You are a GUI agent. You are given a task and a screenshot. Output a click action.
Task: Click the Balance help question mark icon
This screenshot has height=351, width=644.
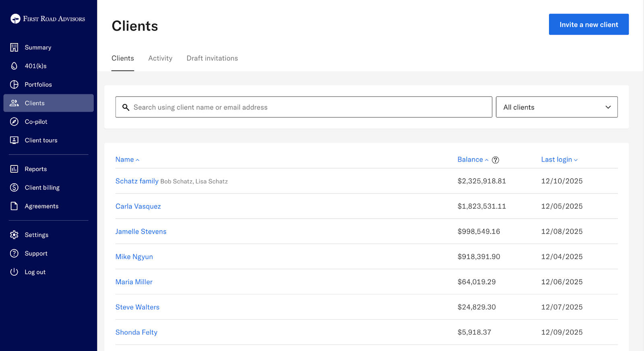coord(495,160)
